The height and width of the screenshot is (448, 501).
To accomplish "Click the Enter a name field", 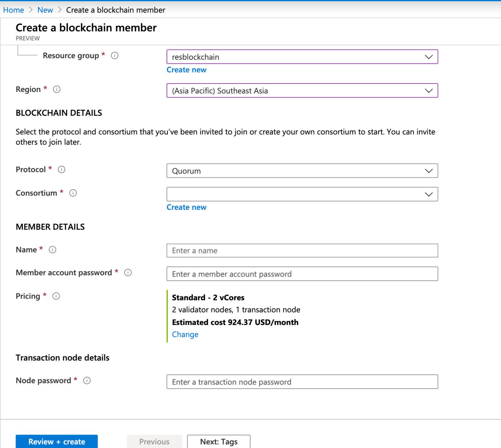I will click(x=302, y=250).
